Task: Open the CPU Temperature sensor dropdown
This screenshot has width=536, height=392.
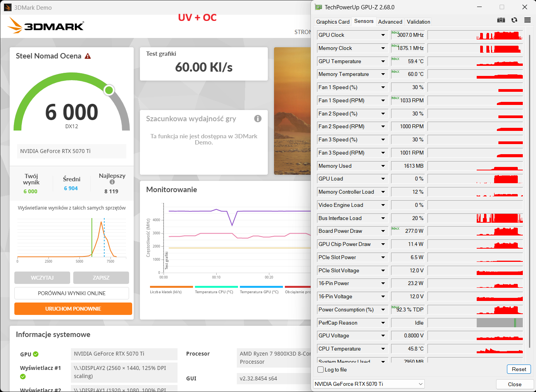Action: coord(383,349)
